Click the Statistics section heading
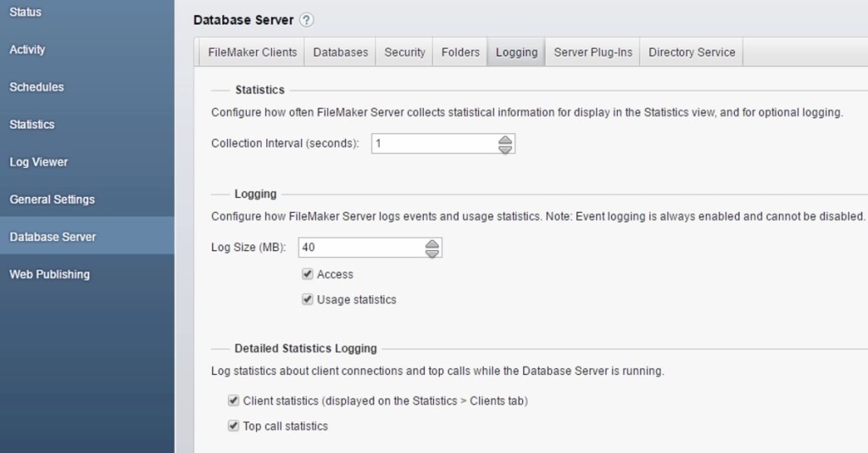 coord(259,90)
